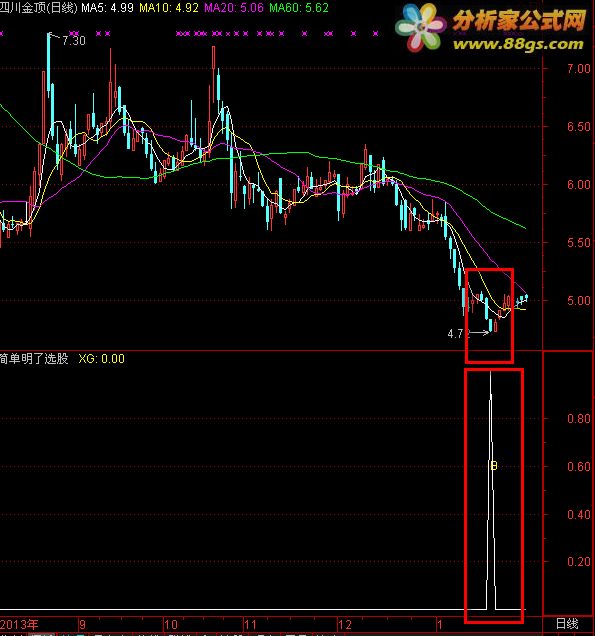
Task: Select the MA5: 4.99 indicator label
Action: click(107, 8)
